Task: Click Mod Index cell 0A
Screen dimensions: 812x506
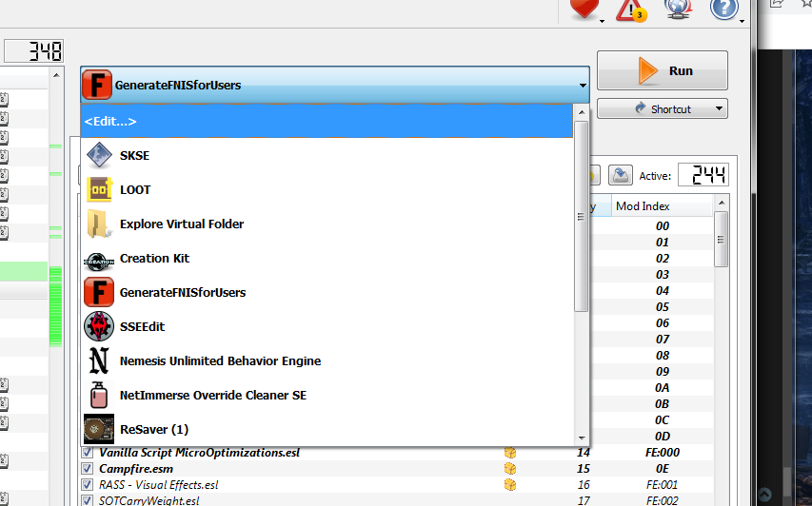Action: click(663, 388)
